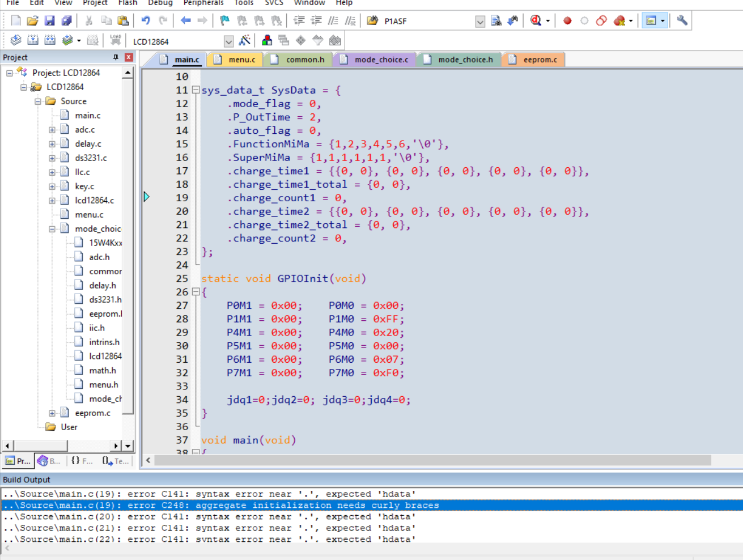
Task: Click the Project tree's scroll-down arrow
Action: (128, 446)
